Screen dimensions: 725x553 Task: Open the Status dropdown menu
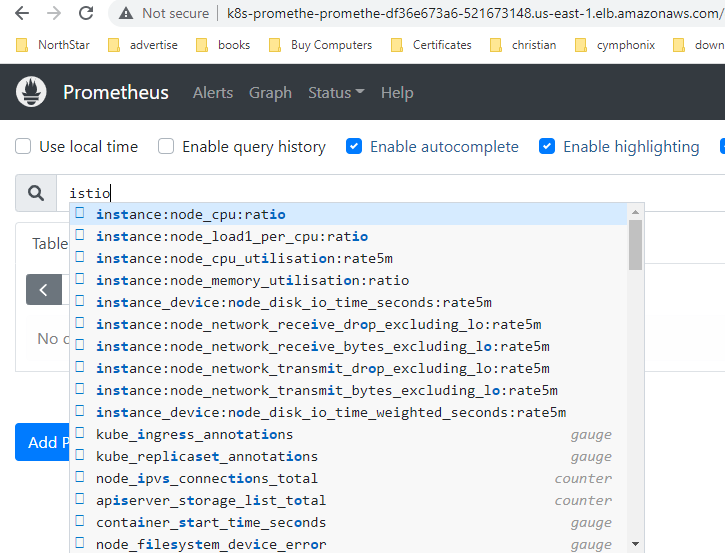point(336,92)
